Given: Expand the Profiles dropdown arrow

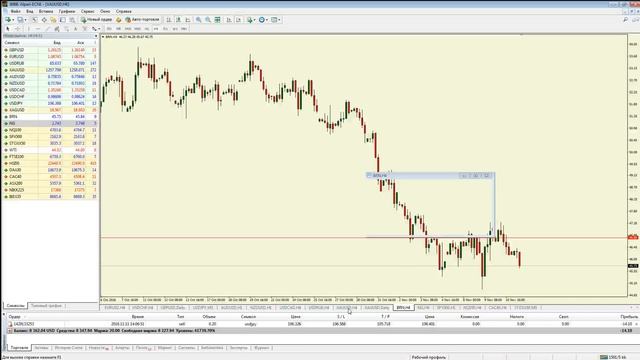Looking at the screenshot, I should click(25, 20).
